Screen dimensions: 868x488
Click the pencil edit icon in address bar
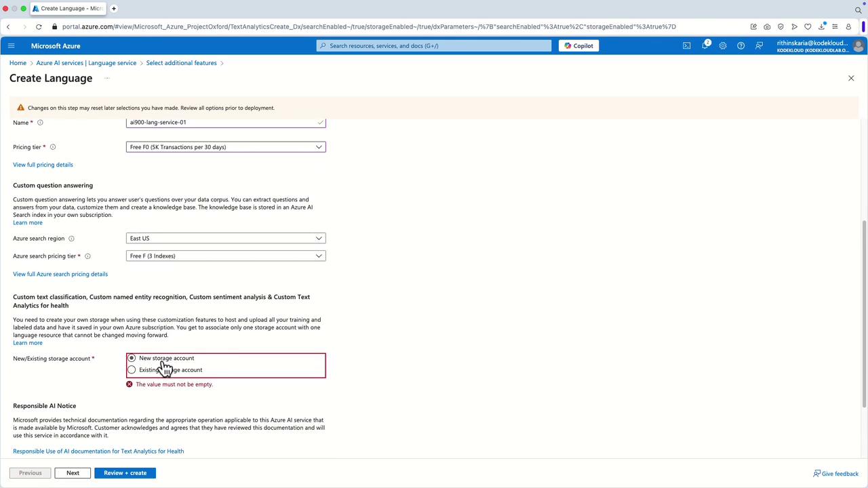click(x=753, y=26)
